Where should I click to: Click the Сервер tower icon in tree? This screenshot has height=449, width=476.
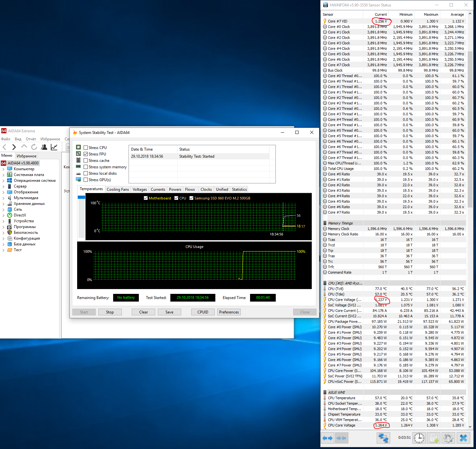tap(10, 186)
